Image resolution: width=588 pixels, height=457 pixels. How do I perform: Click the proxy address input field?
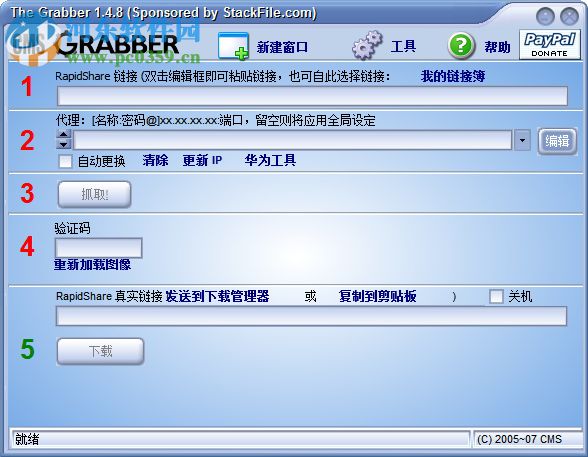pyautogui.click(x=292, y=141)
